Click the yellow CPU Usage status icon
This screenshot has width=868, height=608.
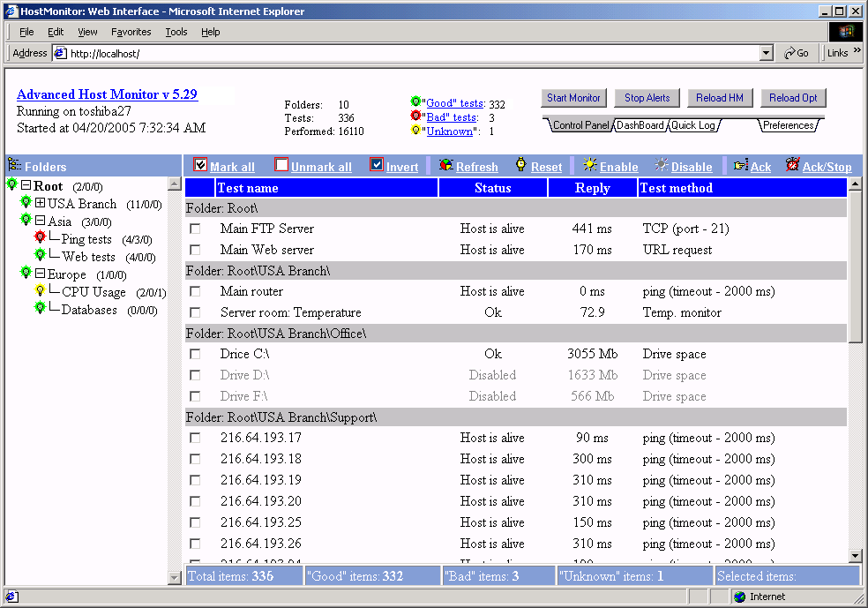coord(40,290)
